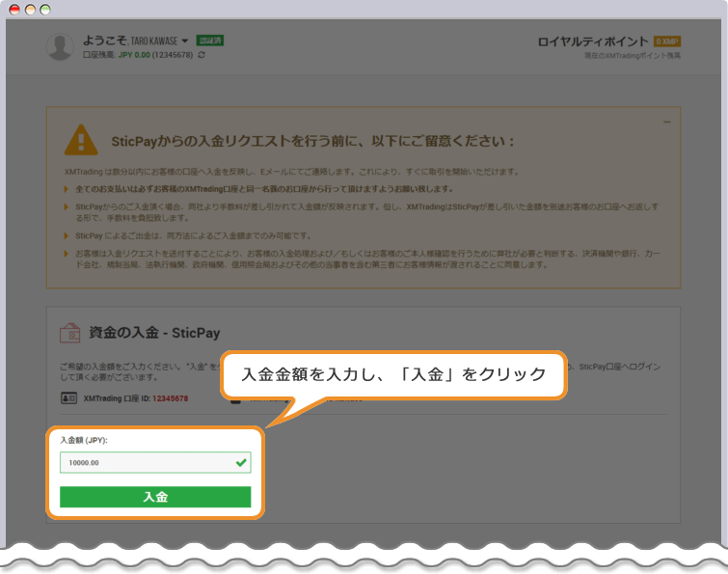Click the green 認証済 verified badge
728x574 pixels.
210,41
